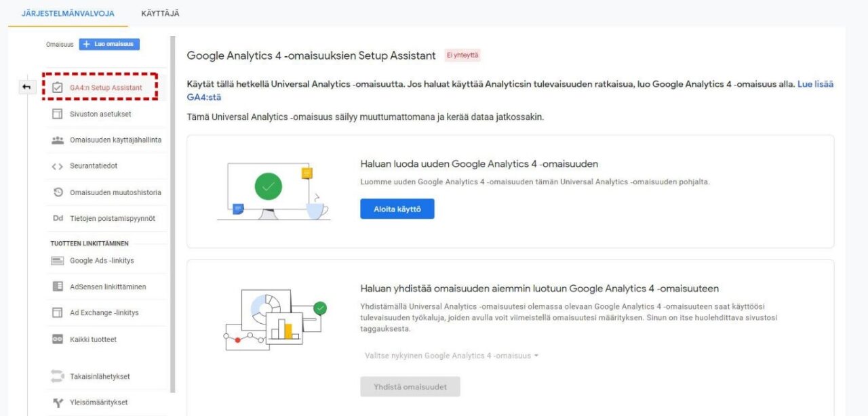868x416 pixels.
Task: Click the Omaisuuden käyttäjähallinta people icon
Action: (x=58, y=140)
